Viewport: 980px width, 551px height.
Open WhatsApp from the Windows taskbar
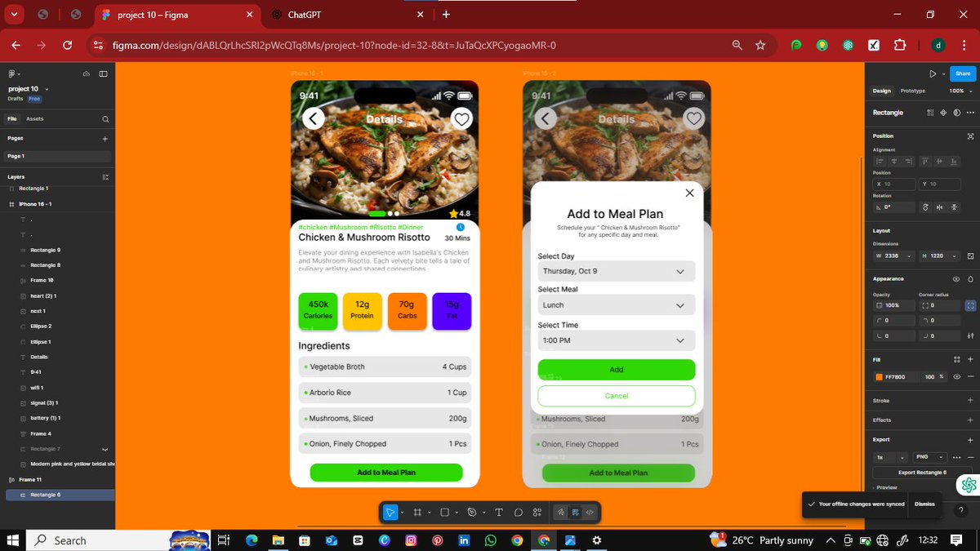490,540
